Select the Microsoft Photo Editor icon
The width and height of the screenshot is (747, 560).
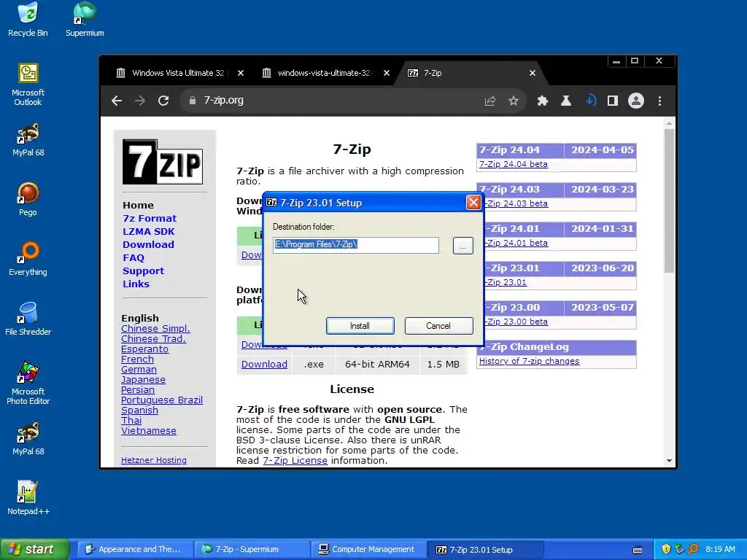28,384
